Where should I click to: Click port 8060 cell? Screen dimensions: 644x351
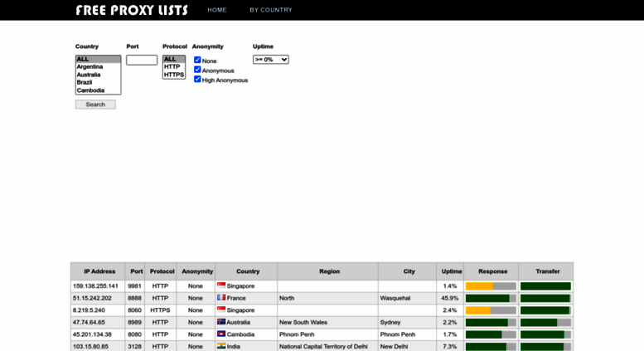(135, 310)
